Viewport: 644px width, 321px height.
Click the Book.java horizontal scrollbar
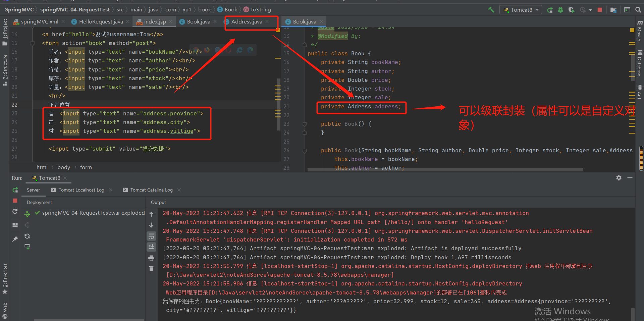445,170
